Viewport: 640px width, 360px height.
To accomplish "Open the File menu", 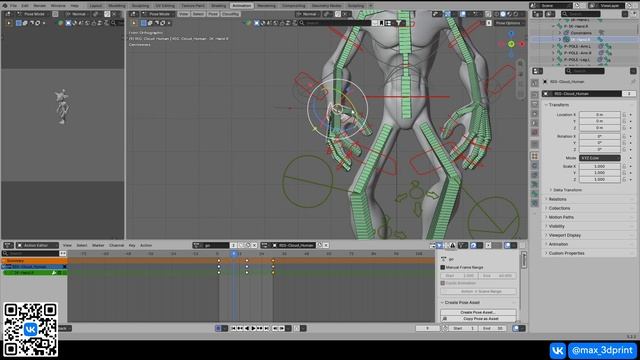I will [x=13, y=6].
